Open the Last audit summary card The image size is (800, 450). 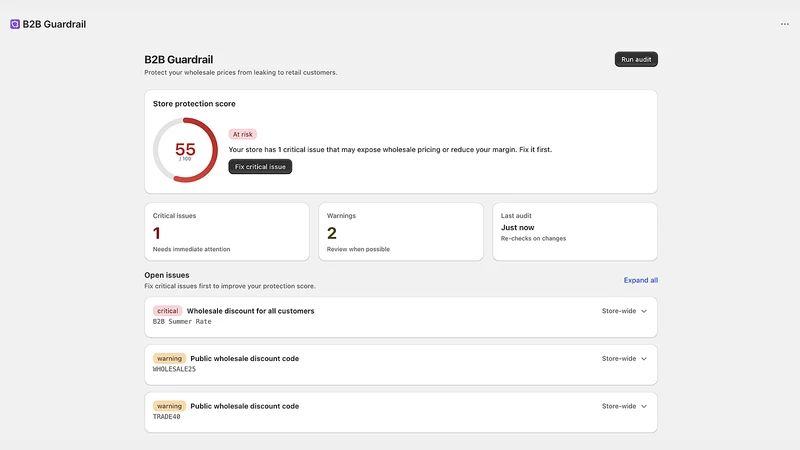pos(574,232)
